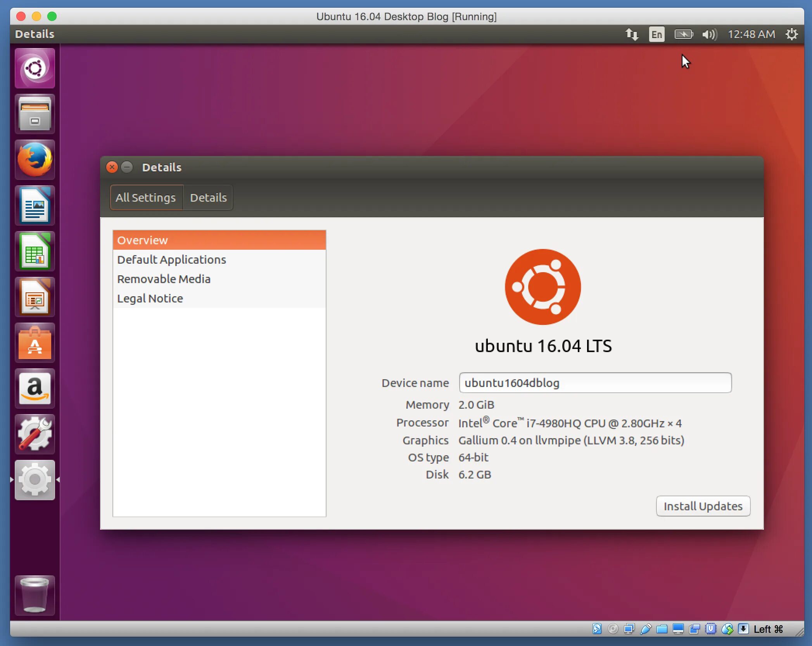Screen dimensions: 812x646
Task: Select Default Applications in the sidebar
Action: 171,260
